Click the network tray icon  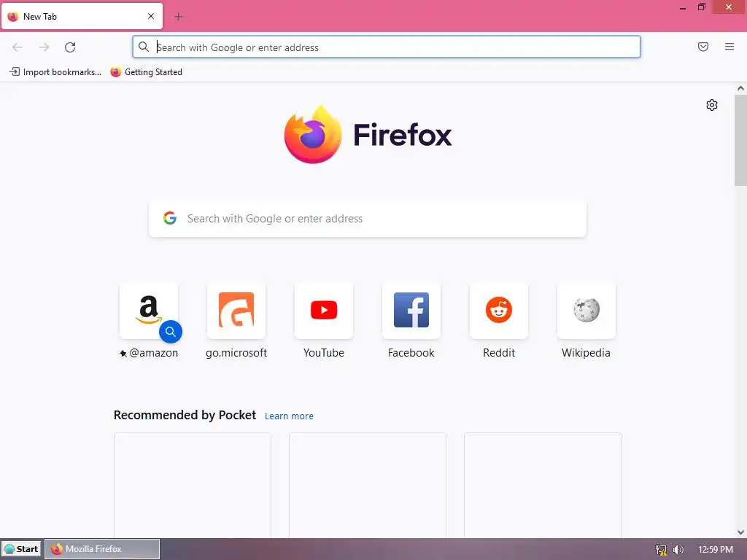pos(661,550)
